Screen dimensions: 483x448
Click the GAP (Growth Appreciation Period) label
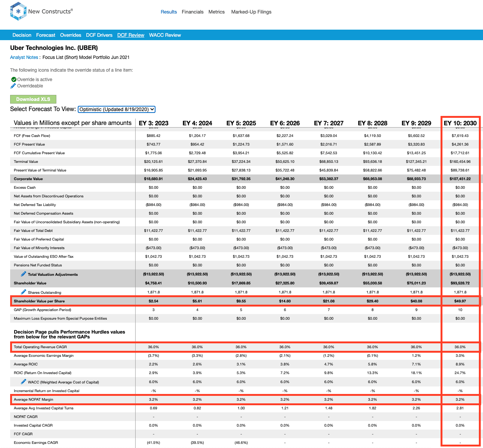point(42,310)
